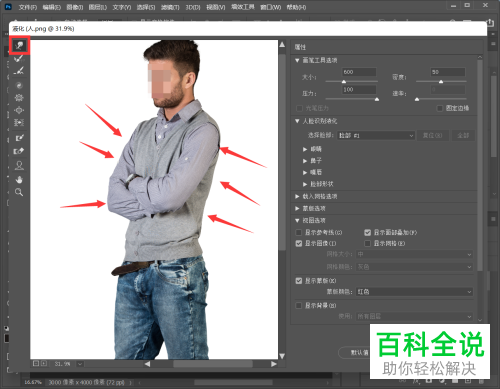Open the 滤镜(T) menu

point(170,7)
